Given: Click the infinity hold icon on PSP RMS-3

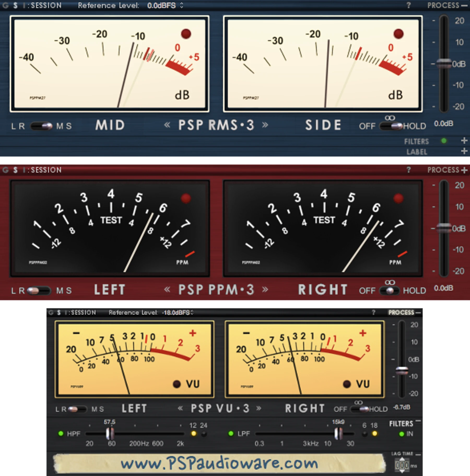Looking at the screenshot, I should tap(390, 118).
